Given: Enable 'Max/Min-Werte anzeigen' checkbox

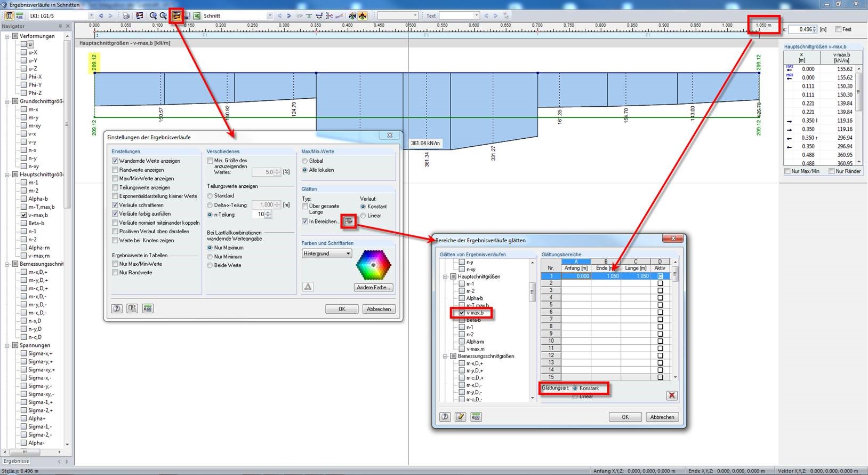Looking at the screenshot, I should tap(115, 178).
